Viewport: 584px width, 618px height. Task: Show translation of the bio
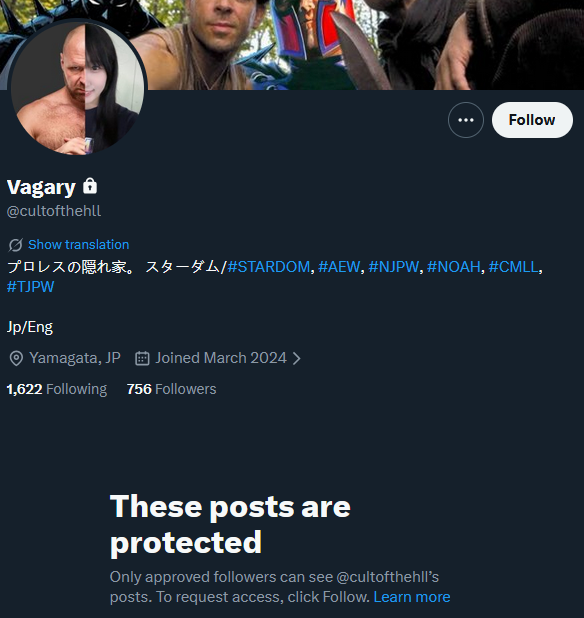(78, 245)
